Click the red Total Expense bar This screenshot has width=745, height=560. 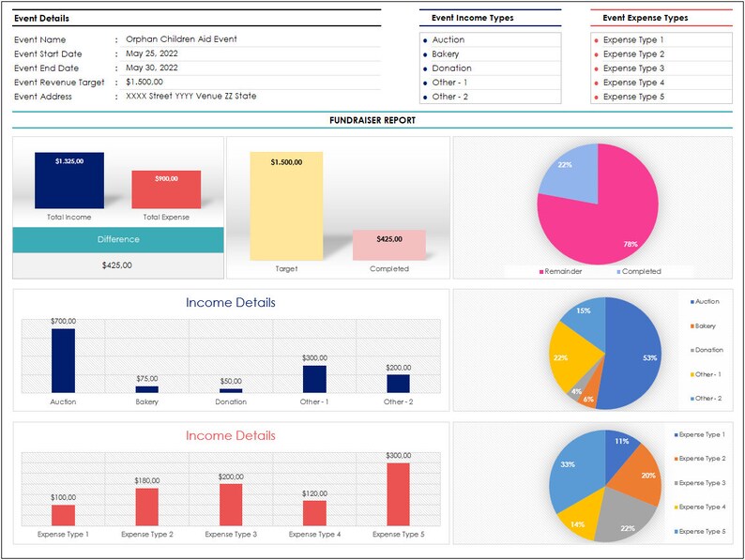[x=166, y=189]
